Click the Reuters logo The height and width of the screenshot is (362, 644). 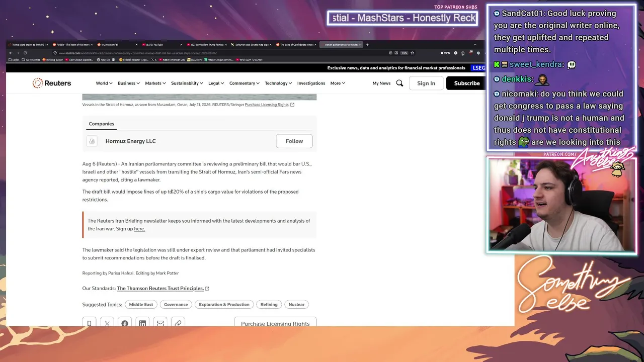(52, 83)
